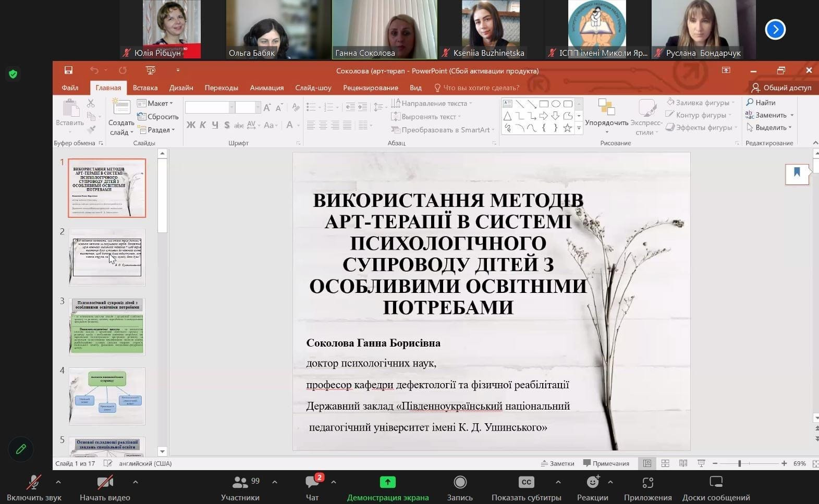Toggle captions with Показать субтитры
The width and height of the screenshot is (819, 504).
527,482
